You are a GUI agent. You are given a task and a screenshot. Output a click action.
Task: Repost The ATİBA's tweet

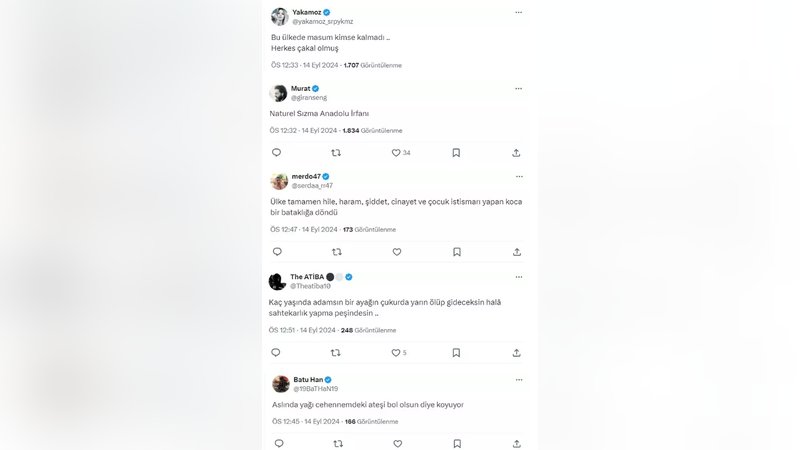[x=336, y=352]
